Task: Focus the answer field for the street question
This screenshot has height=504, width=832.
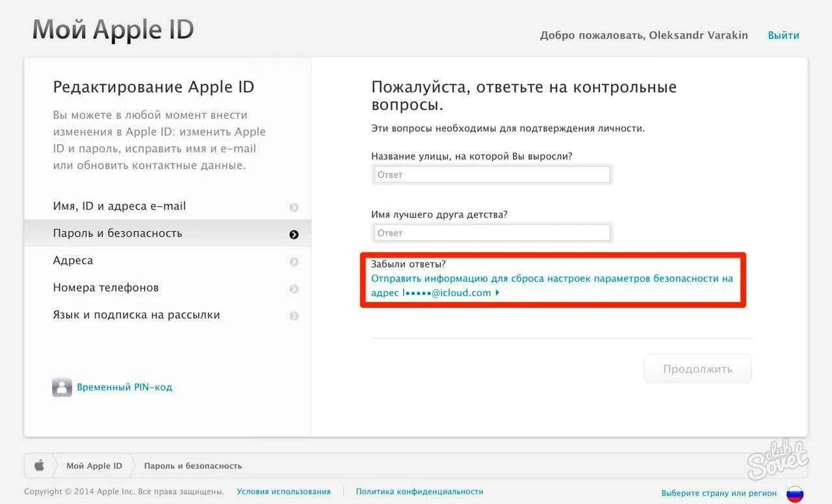Action: coord(492,174)
